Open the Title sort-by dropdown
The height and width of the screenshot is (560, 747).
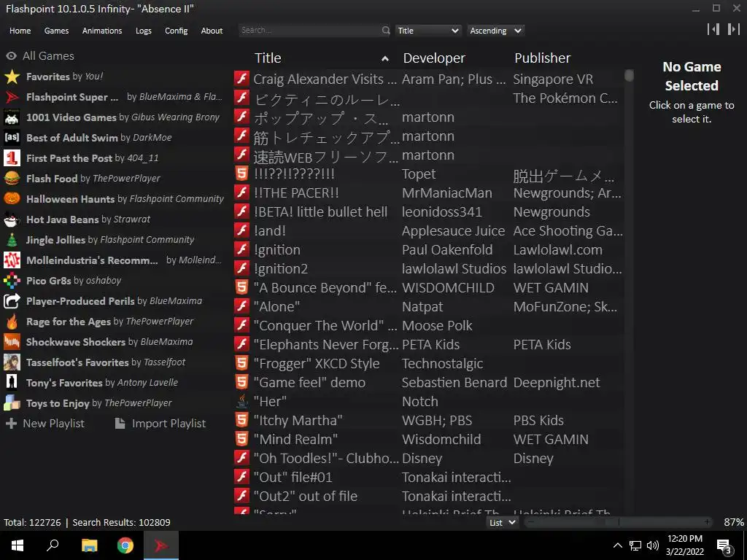(427, 31)
